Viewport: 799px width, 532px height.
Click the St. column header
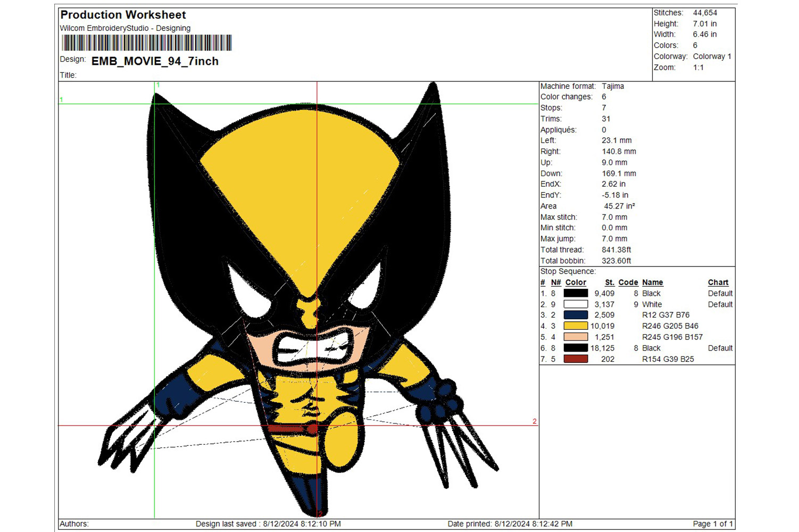[610, 282]
